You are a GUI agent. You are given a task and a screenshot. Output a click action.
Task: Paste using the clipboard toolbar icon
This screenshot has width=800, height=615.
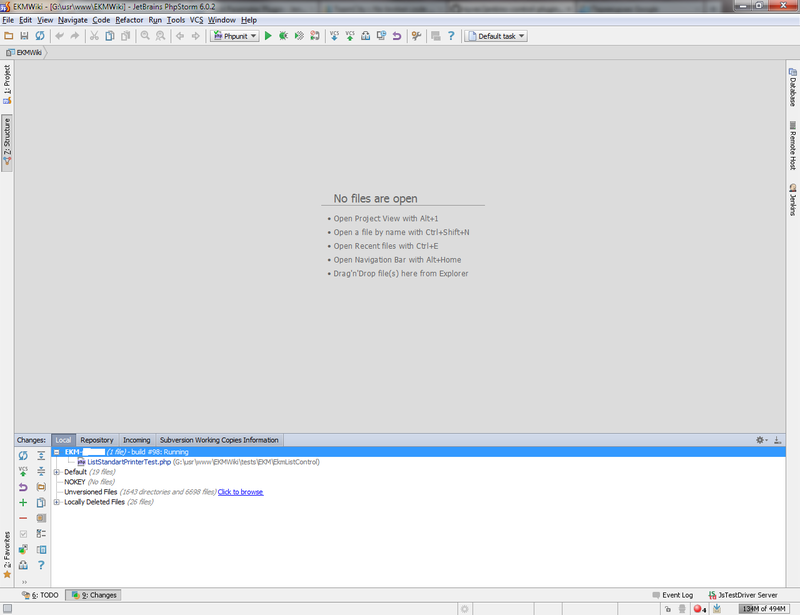point(126,36)
